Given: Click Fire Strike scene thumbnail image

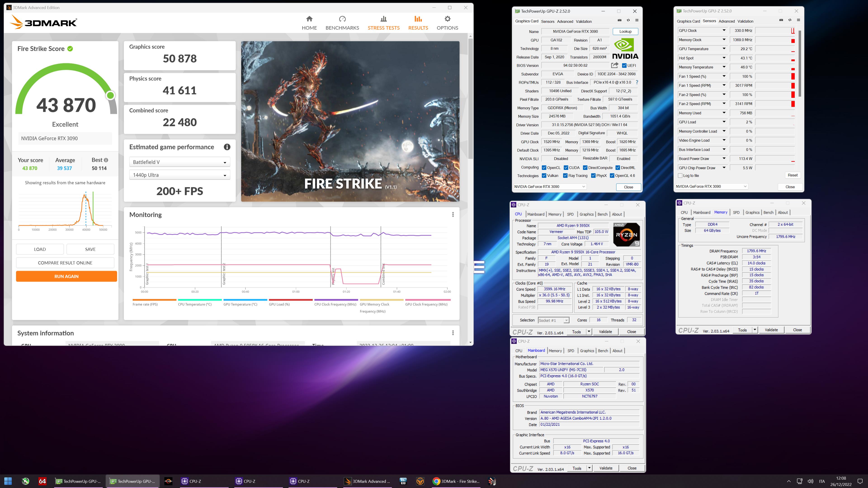Looking at the screenshot, I should click(x=350, y=122).
